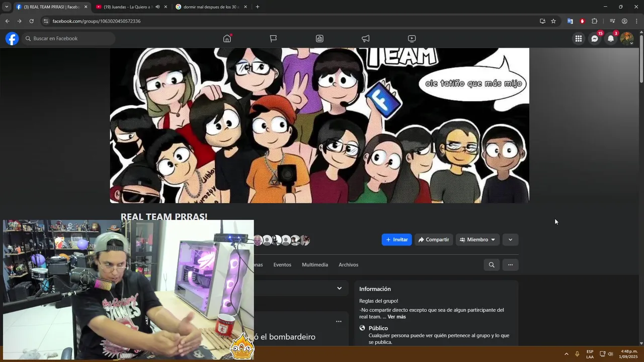Click the Público privacy label
The width and height of the screenshot is (644, 362).
[x=378, y=328]
